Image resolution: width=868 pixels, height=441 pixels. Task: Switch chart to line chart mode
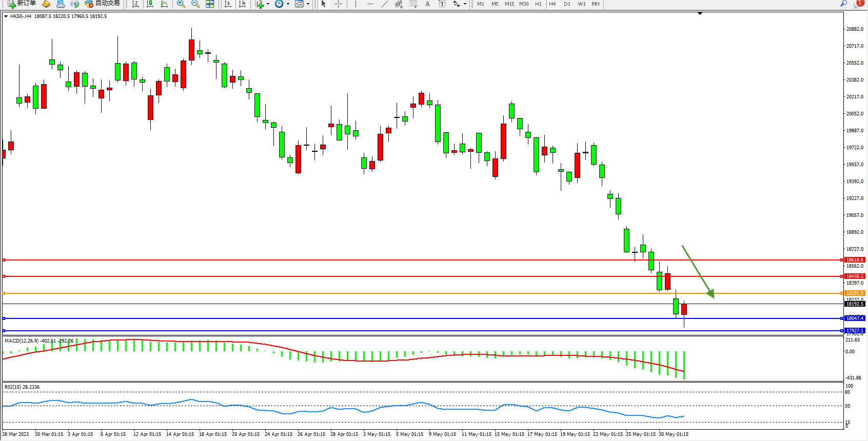click(164, 4)
